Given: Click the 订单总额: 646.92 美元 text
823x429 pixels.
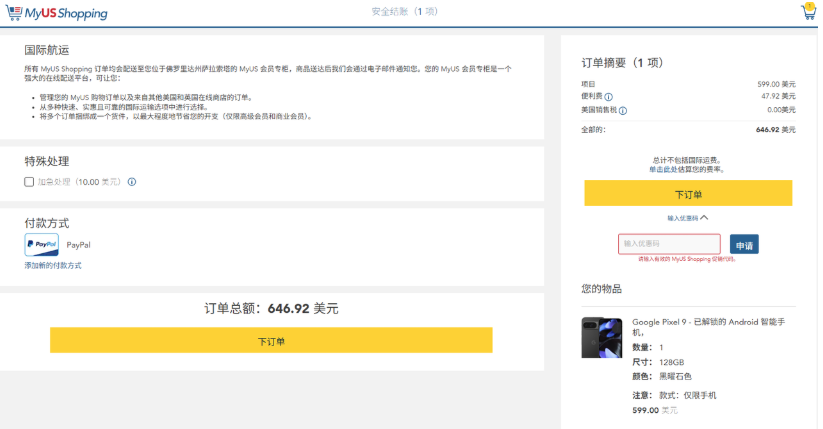Looking at the screenshot, I should 271,308.
